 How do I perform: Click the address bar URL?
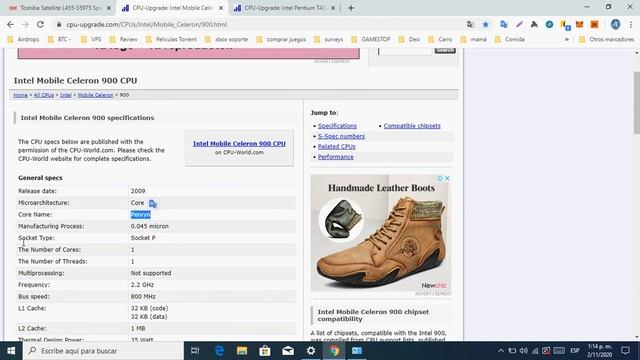[x=147, y=24]
